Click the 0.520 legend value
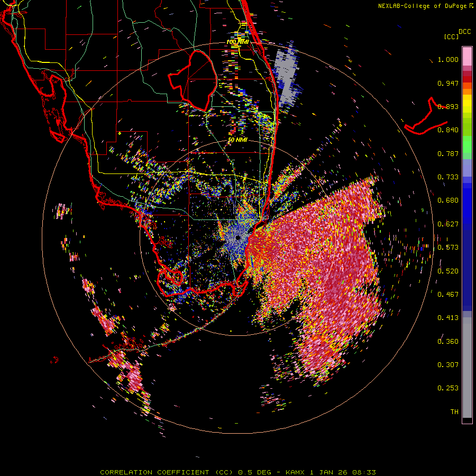This screenshot has height=476, width=476. pos(448,271)
